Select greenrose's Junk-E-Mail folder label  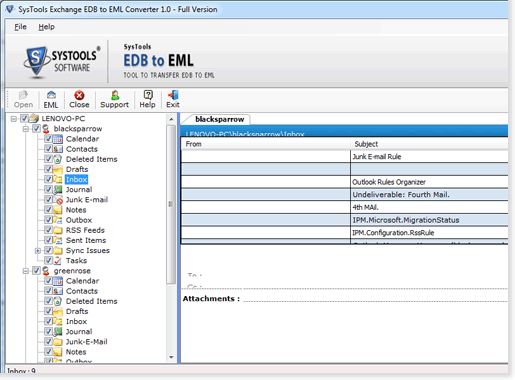(87, 342)
